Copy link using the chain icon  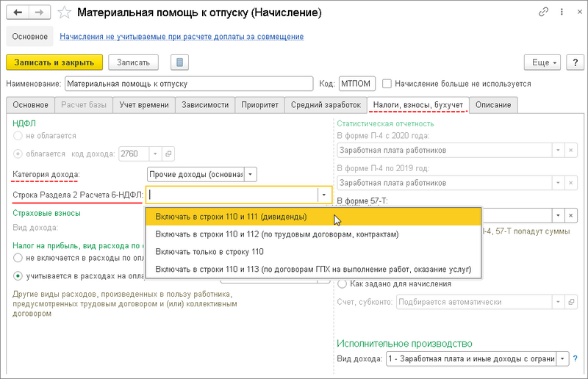(543, 12)
